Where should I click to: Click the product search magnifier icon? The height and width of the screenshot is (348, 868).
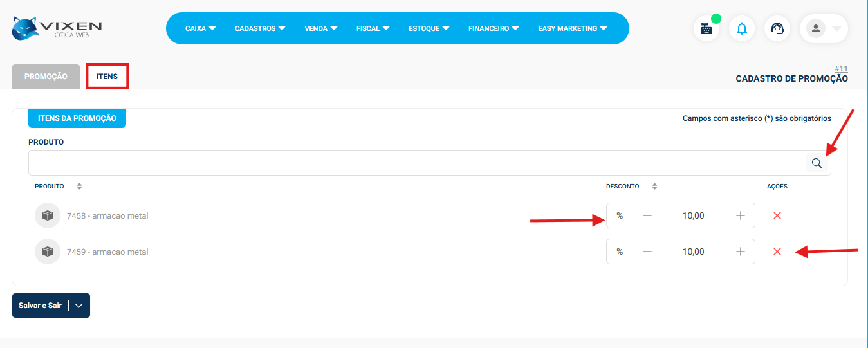pyautogui.click(x=817, y=163)
